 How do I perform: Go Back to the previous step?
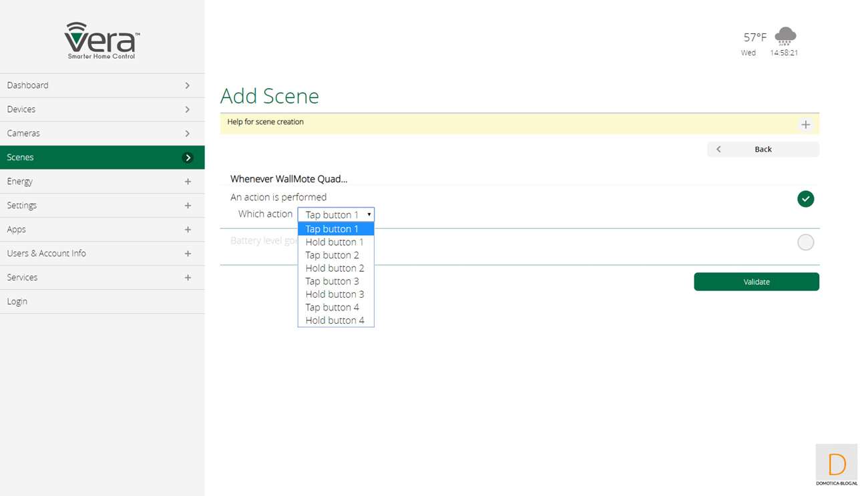763,150
